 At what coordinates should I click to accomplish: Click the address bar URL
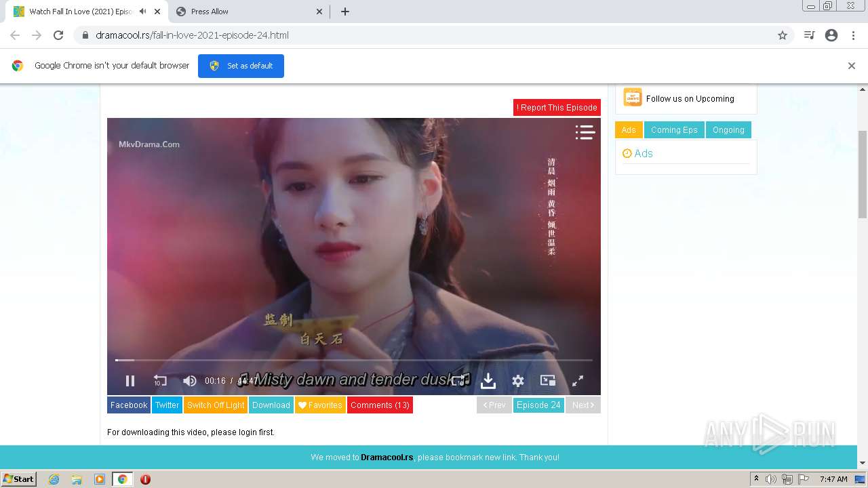click(192, 35)
